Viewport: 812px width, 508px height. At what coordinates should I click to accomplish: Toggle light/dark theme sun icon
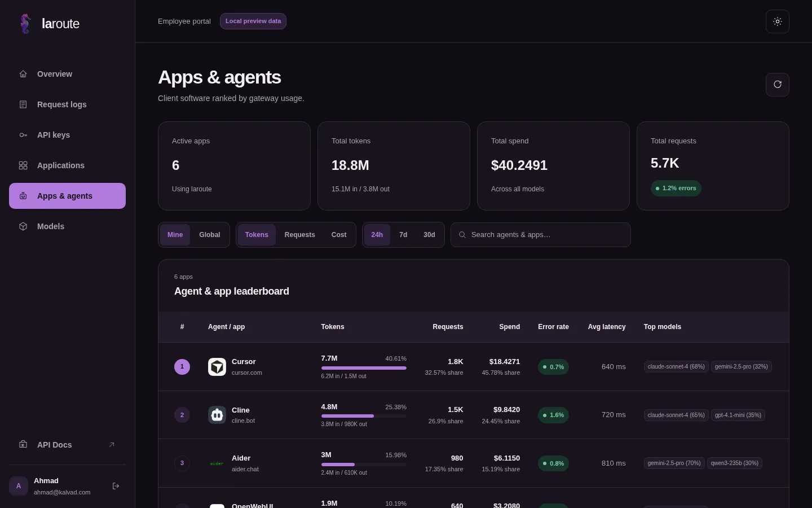(778, 21)
